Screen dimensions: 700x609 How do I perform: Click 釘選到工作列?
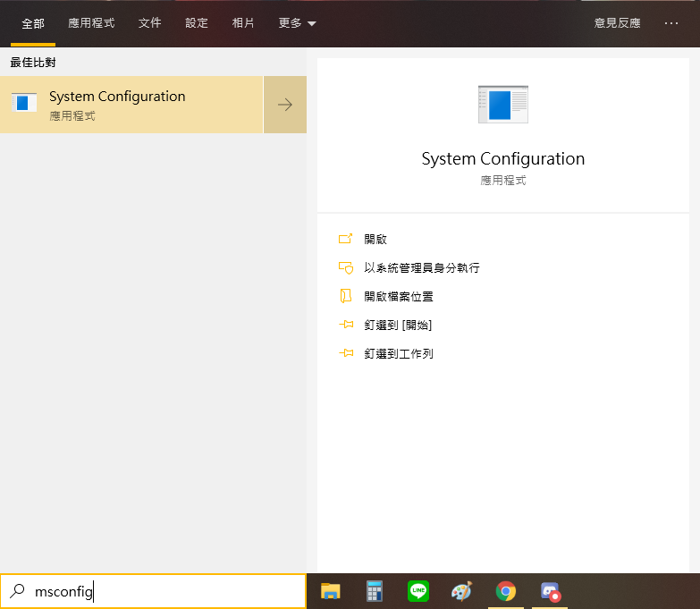[x=398, y=353]
